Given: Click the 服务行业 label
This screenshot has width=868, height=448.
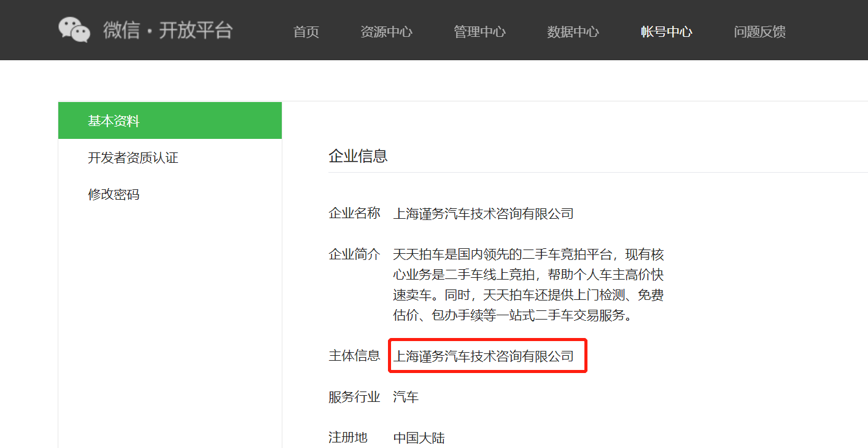Looking at the screenshot, I should [x=354, y=397].
